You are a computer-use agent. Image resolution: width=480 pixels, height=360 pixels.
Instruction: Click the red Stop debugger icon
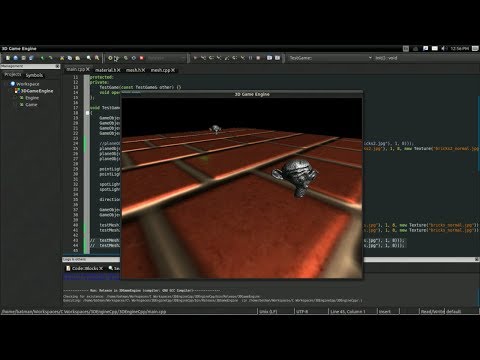(x=258, y=58)
